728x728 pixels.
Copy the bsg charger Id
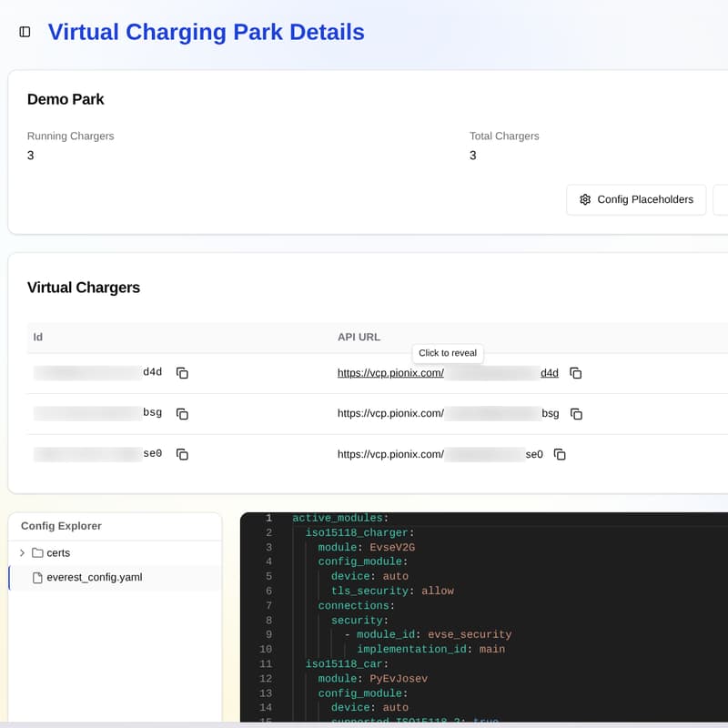point(182,413)
